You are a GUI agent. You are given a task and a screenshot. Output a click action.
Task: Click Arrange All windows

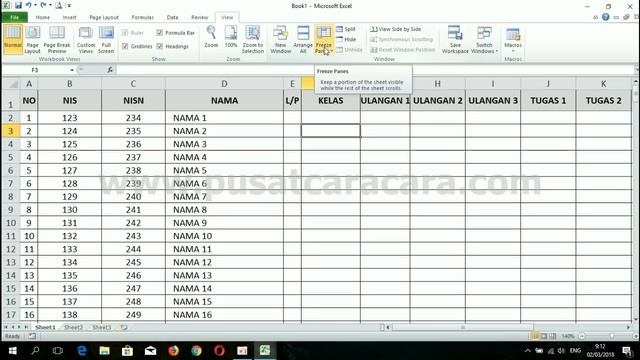(x=303, y=39)
